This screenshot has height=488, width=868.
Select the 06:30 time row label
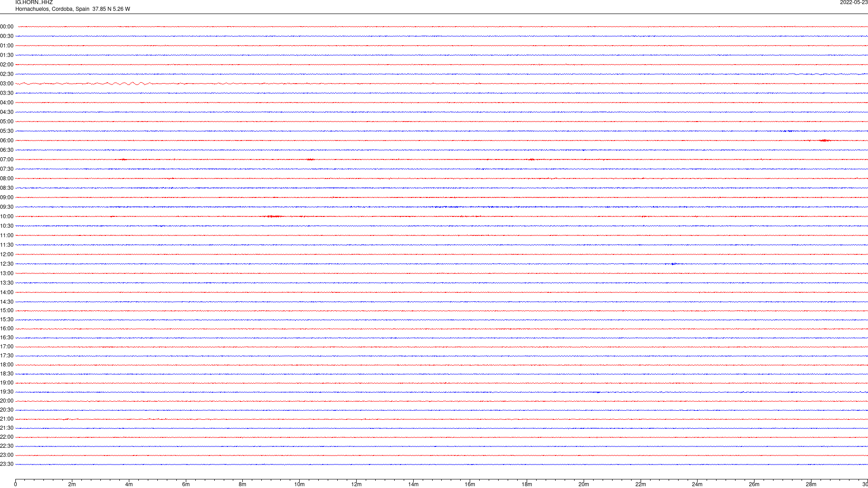(7, 150)
